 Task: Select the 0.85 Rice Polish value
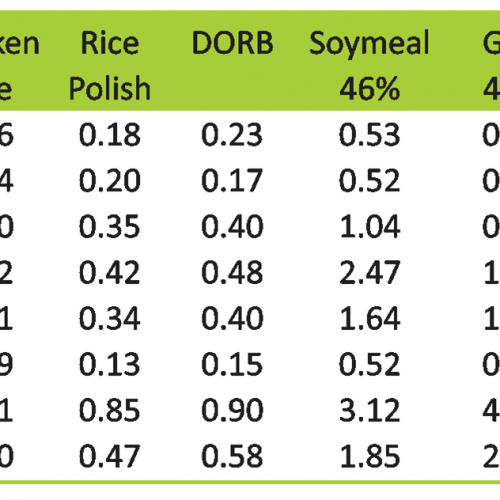tap(110, 410)
